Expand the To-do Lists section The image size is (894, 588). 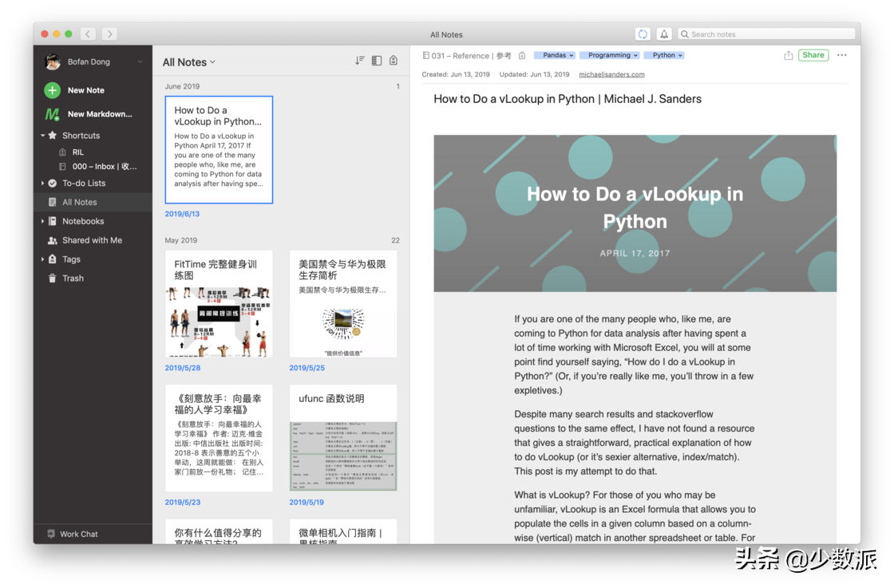point(42,183)
